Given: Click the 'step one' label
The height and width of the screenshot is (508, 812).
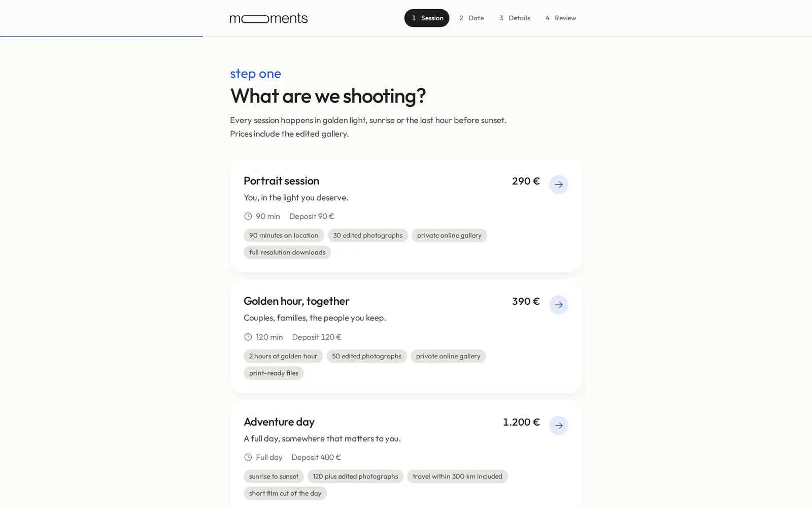Looking at the screenshot, I should (255, 74).
